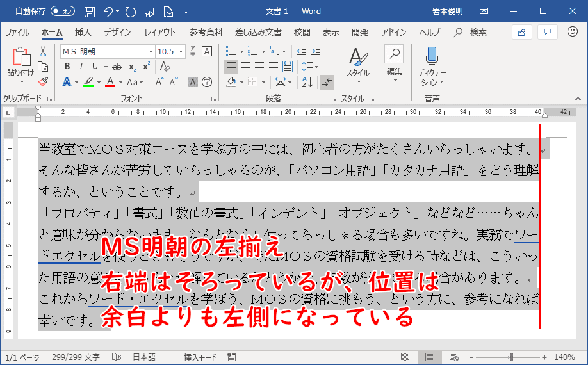Click the Character Border icon
588x365 pixels.
207,51
